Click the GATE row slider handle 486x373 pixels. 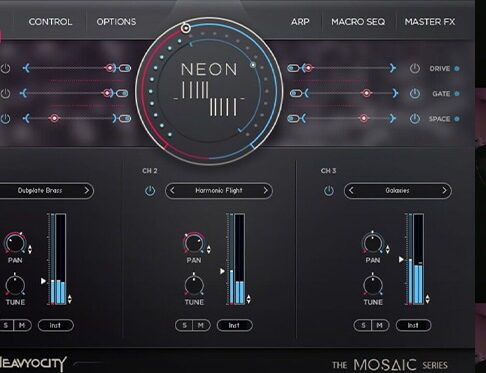coord(366,93)
